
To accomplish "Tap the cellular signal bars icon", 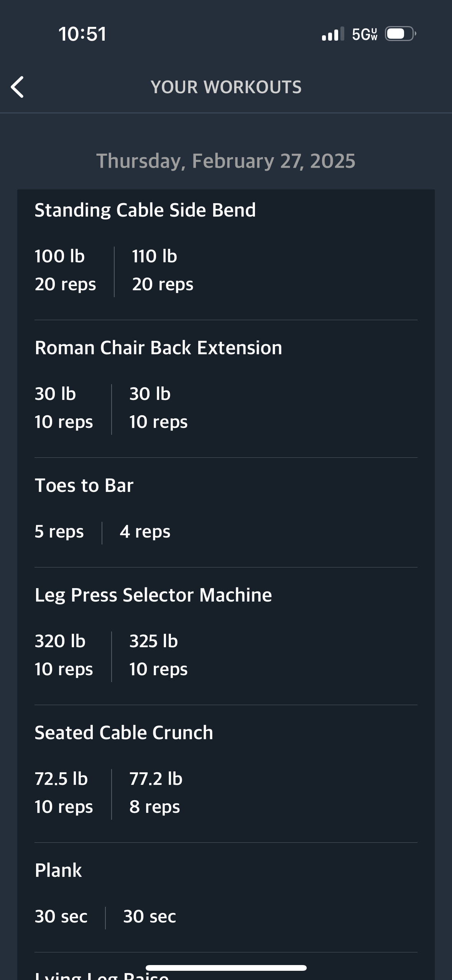I will tap(333, 34).
